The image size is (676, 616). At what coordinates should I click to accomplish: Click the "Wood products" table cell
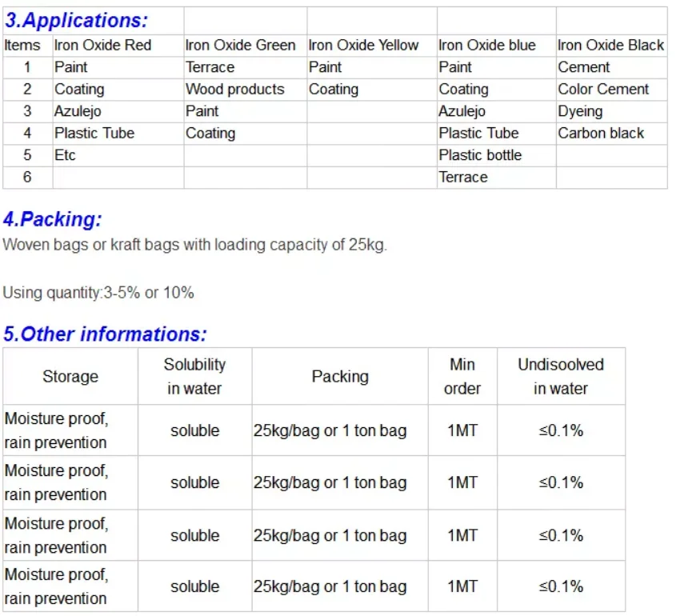235,90
